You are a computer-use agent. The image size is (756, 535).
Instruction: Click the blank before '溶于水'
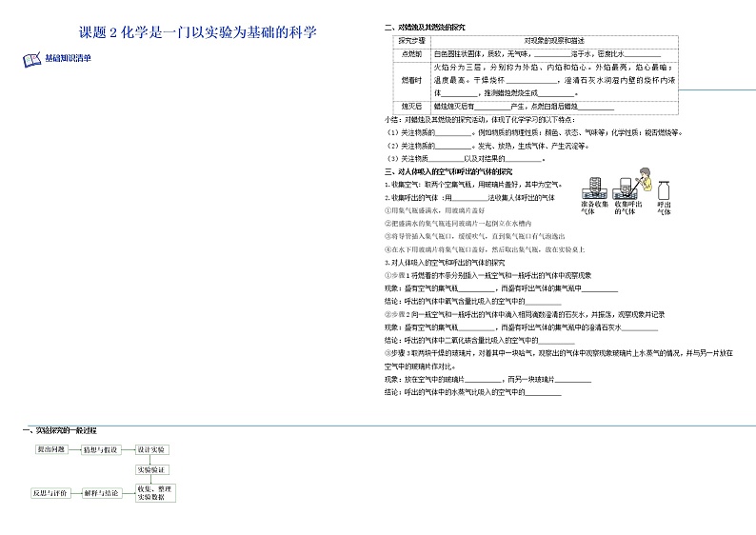pyautogui.click(x=552, y=55)
